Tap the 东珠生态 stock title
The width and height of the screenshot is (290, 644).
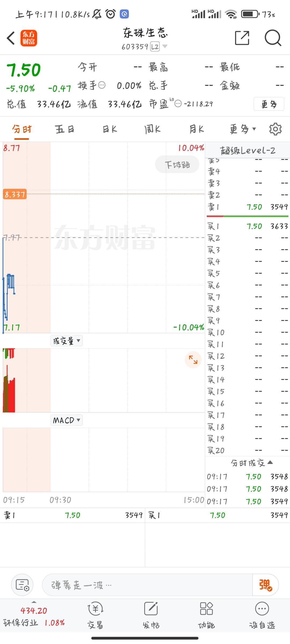[145, 33]
